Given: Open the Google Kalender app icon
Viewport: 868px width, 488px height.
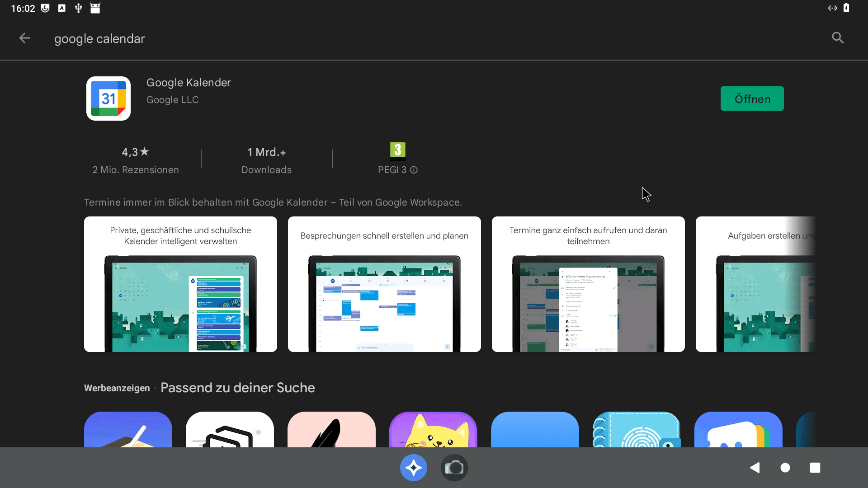Looking at the screenshot, I should coord(108,99).
